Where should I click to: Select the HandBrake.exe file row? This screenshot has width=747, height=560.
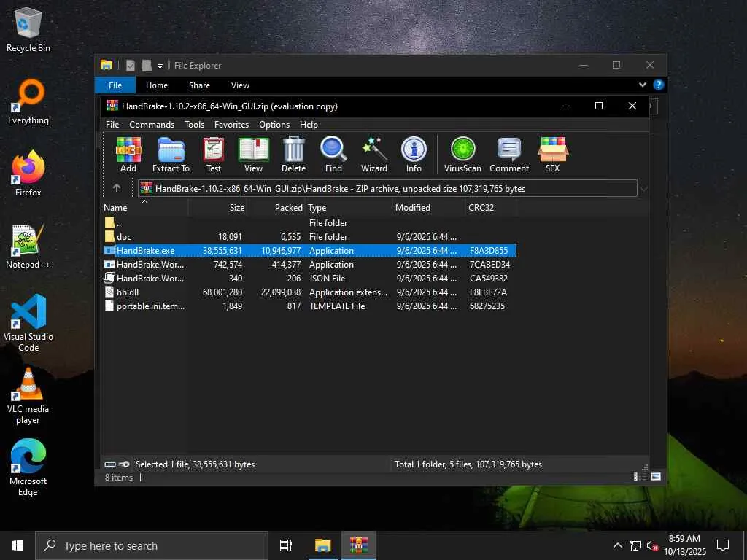[309, 251]
